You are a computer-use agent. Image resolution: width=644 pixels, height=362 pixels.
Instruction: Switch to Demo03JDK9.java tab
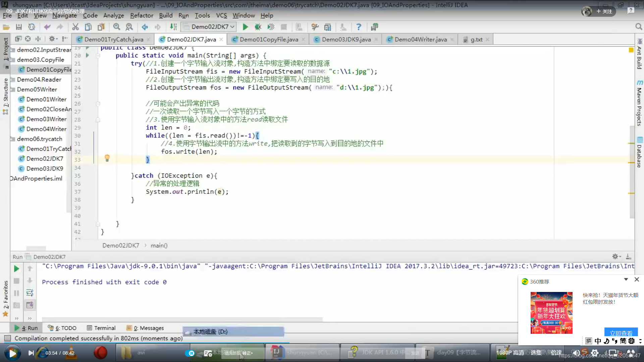(346, 39)
